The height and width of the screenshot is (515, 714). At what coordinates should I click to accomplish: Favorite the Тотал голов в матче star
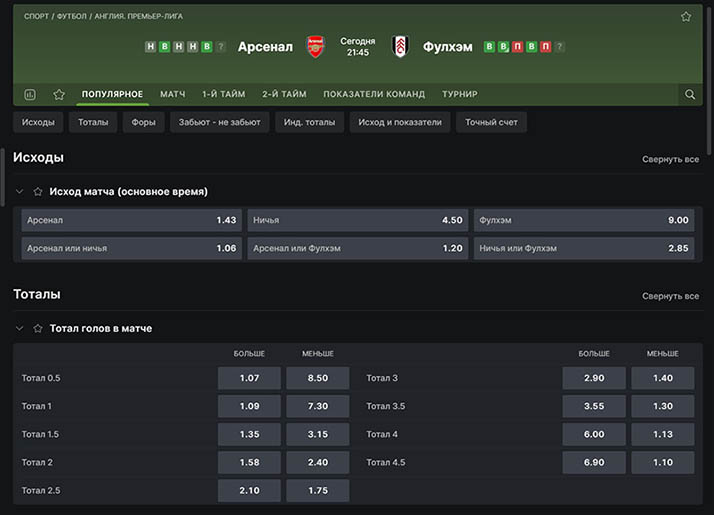38,328
